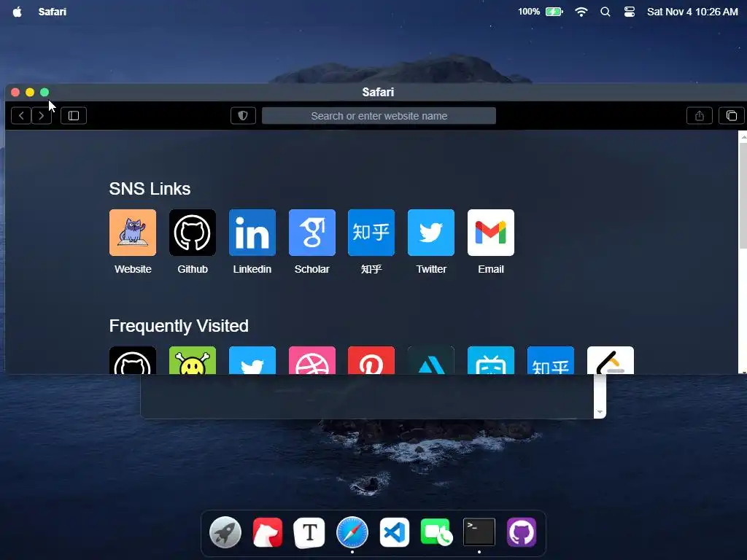
Task: Toggle the Safari sidebar button
Action: click(x=74, y=116)
